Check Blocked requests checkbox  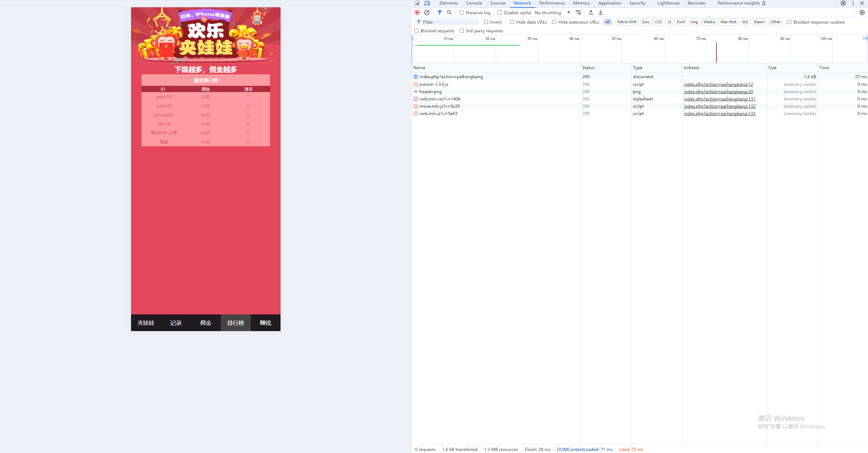[x=416, y=31]
